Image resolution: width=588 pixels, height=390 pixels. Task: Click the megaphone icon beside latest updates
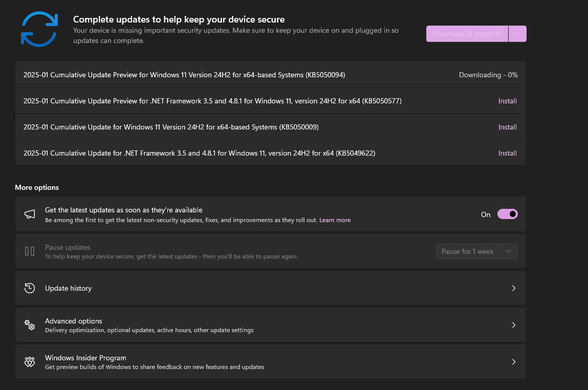tap(30, 214)
